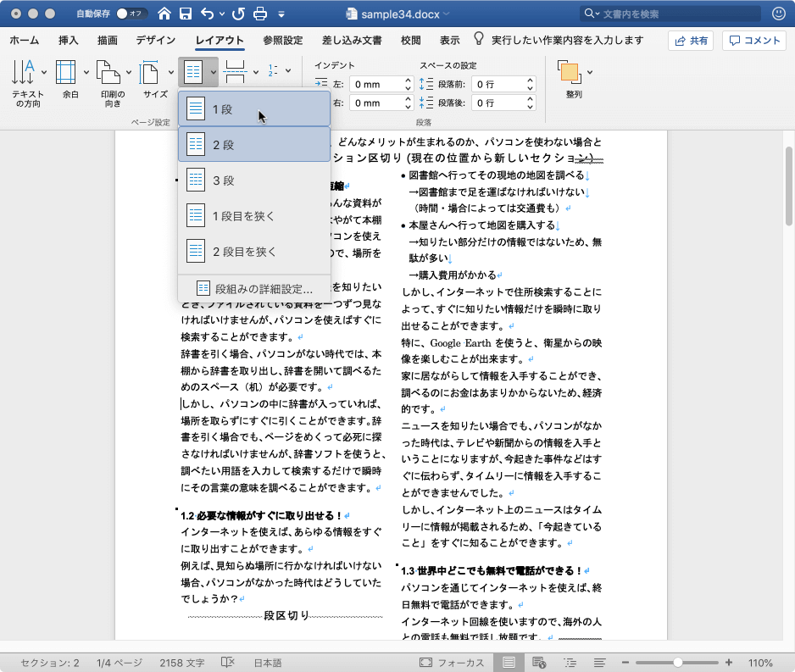Viewport: 795px width, 672px height.
Task: Open 段組みの詳細設定... dialog
Action: pyautogui.click(x=254, y=289)
